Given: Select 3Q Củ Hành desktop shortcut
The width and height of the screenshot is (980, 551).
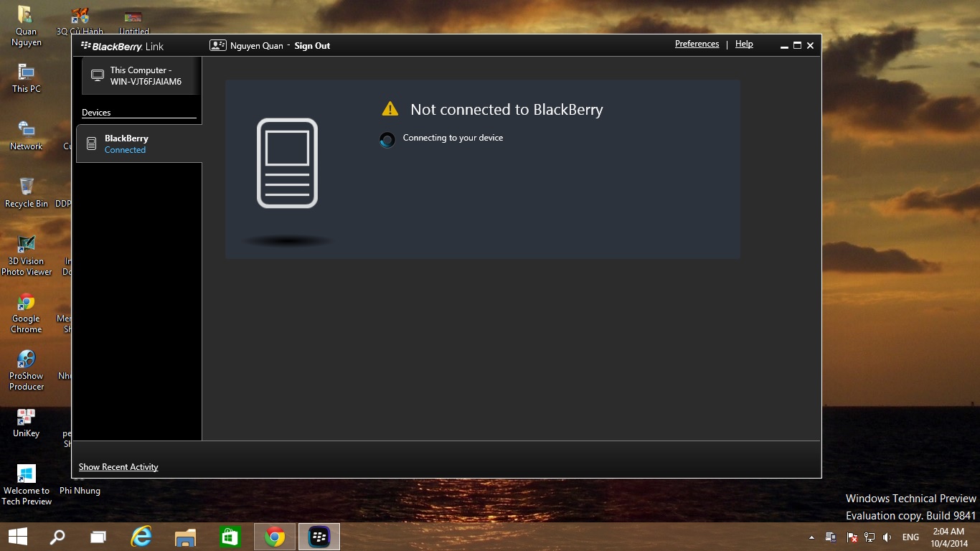Looking at the screenshot, I should [x=80, y=21].
